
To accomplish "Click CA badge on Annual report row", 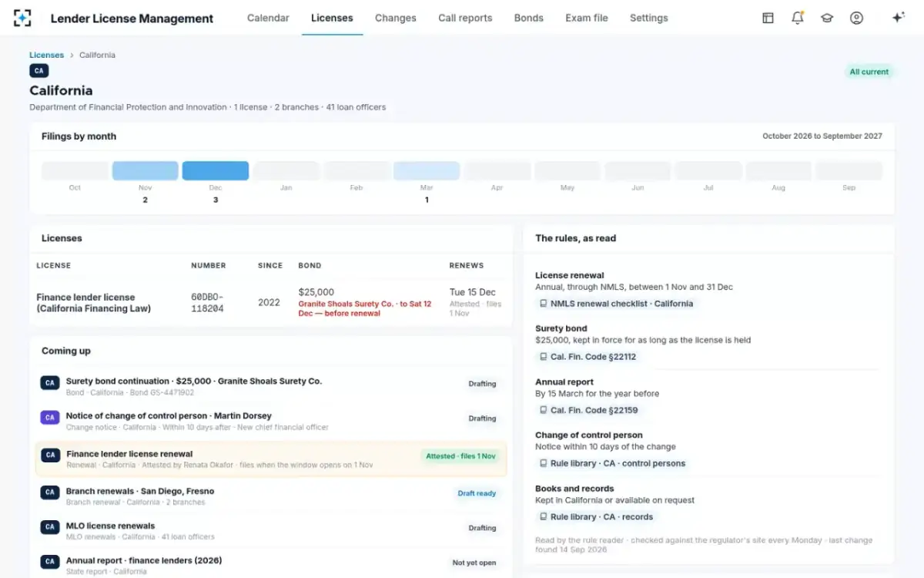I will click(50, 562).
